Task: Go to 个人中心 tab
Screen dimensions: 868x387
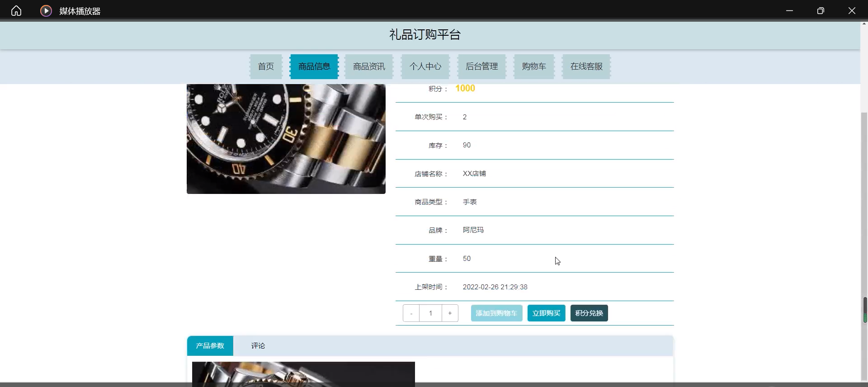Action: (425, 66)
